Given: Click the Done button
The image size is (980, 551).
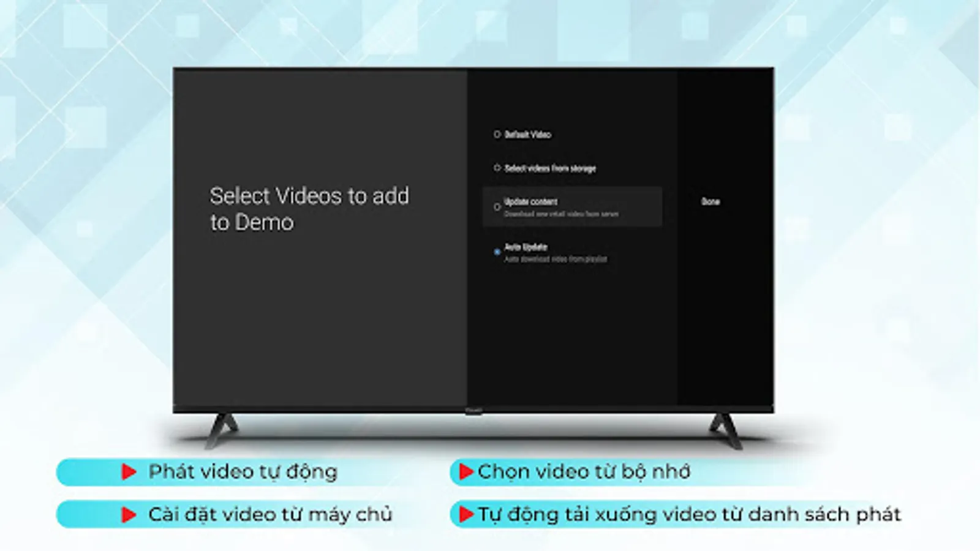Looking at the screenshot, I should point(710,201).
